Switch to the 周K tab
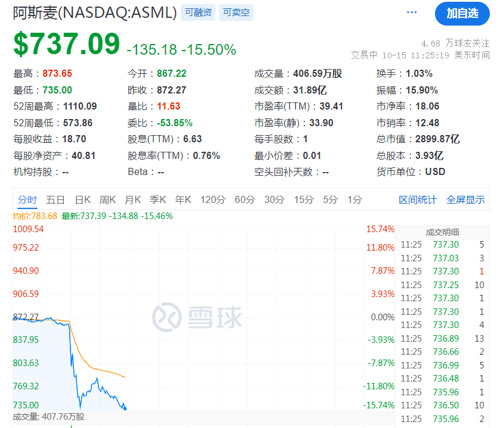 coord(107,200)
